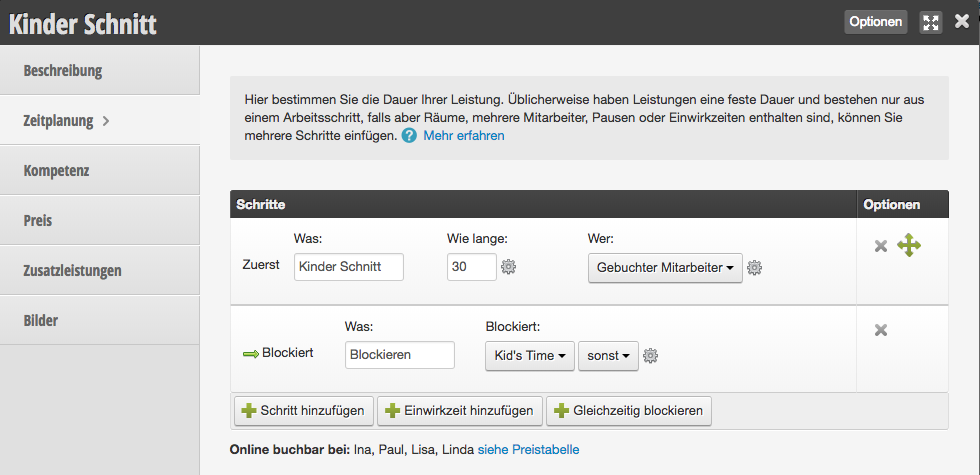The image size is (980, 475).
Task: Expand the Gebuchter Mitarbeiter dropdown
Action: tap(665, 268)
